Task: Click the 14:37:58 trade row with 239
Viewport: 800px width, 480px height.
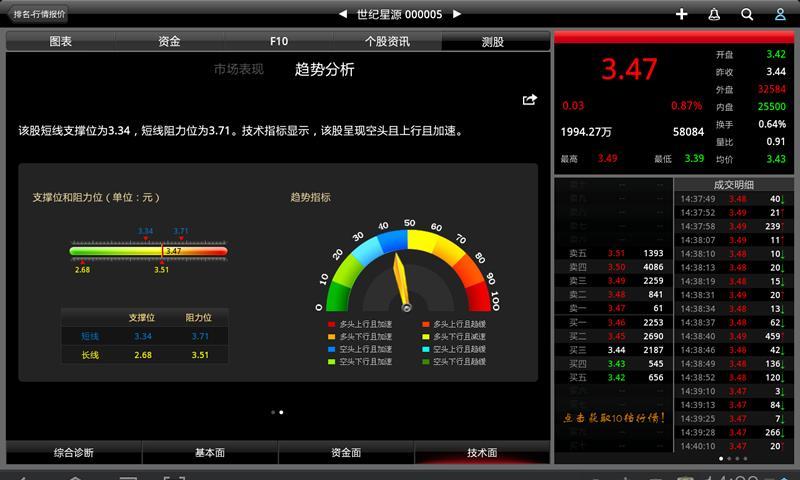Action: pyautogui.click(x=734, y=226)
